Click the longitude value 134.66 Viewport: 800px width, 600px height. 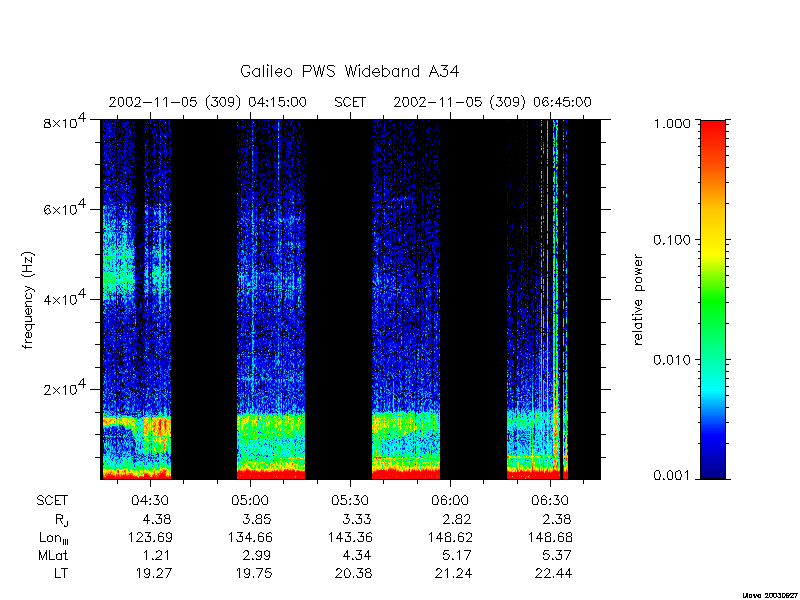point(250,537)
